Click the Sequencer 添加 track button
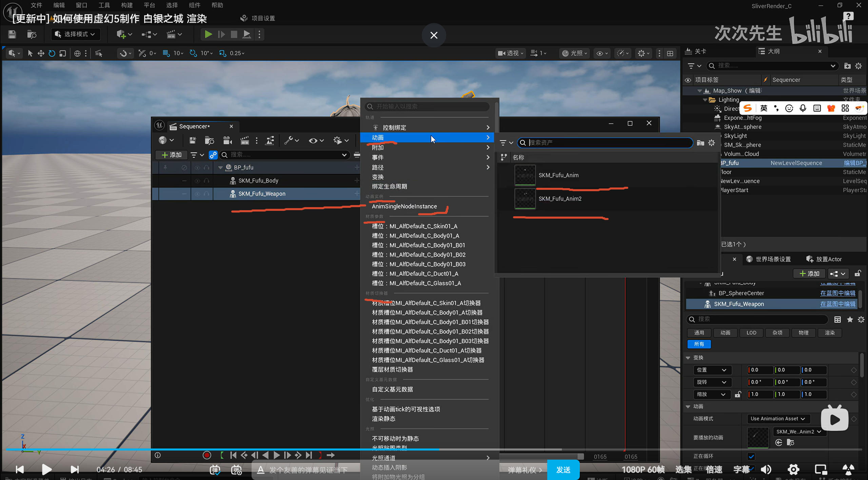This screenshot has width=868, height=480. [x=172, y=155]
